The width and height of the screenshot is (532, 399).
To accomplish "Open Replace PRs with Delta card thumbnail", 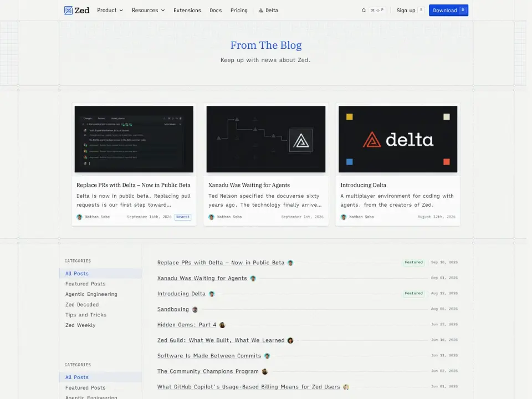I will click(x=134, y=139).
